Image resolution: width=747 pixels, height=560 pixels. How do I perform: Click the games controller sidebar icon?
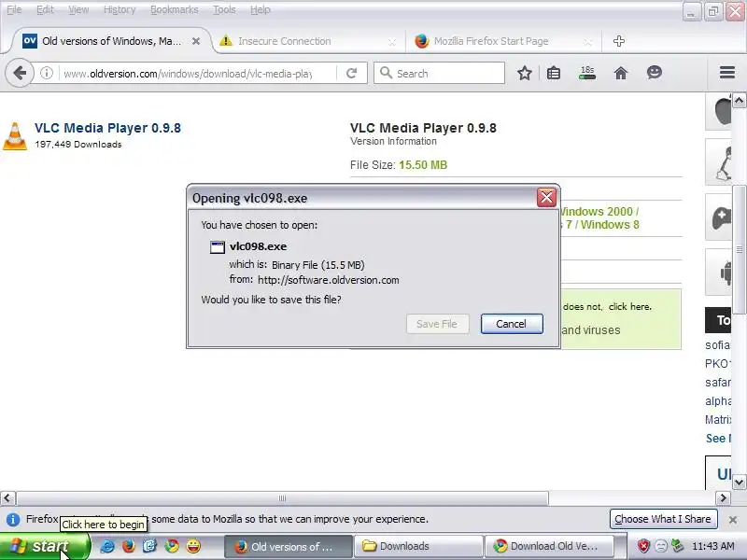pos(718,217)
